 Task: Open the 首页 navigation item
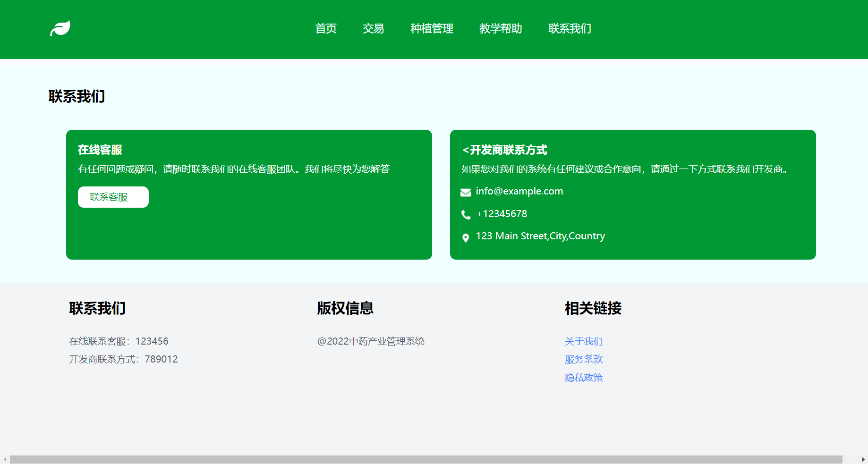(x=326, y=29)
